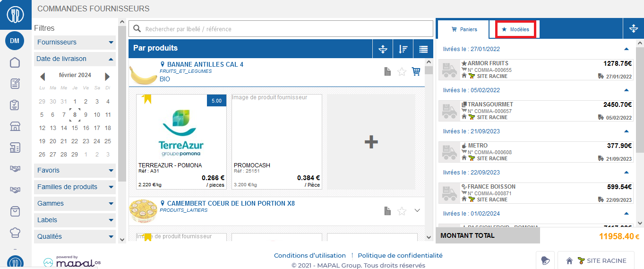
Task: Click the search magnifier icon
Action: tap(137, 29)
